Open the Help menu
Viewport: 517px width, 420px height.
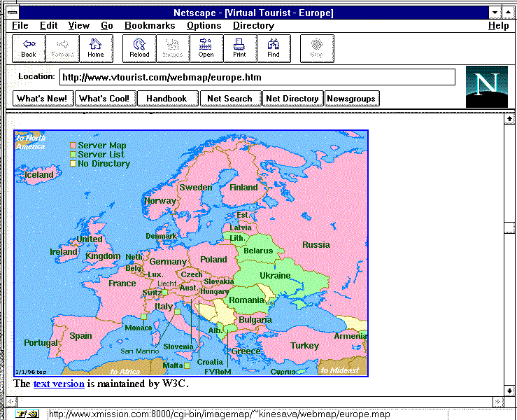click(x=499, y=25)
